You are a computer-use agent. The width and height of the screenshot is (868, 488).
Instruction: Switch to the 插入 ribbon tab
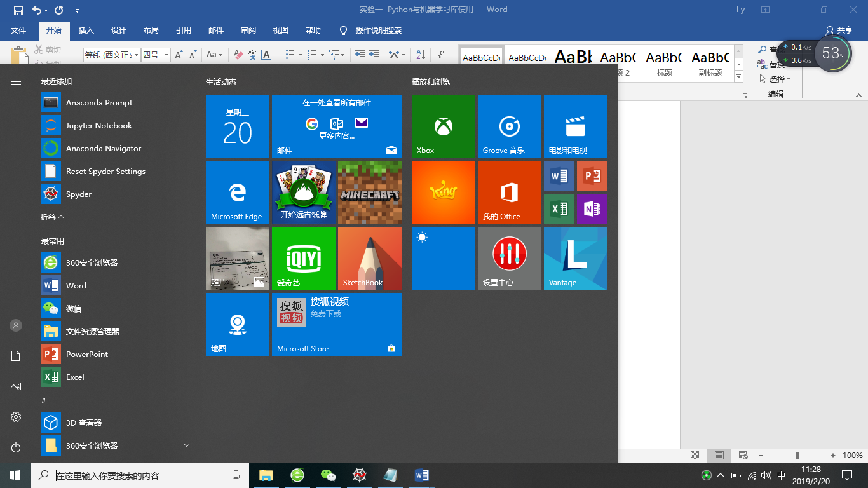point(86,30)
